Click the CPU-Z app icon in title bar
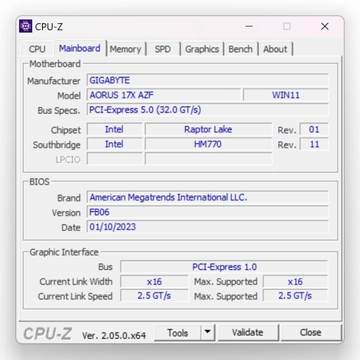 coord(26,26)
